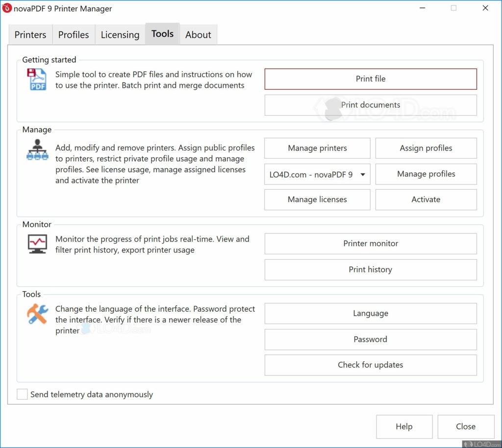Select the Tools tab
The height and width of the screenshot is (448, 502).
pos(163,34)
